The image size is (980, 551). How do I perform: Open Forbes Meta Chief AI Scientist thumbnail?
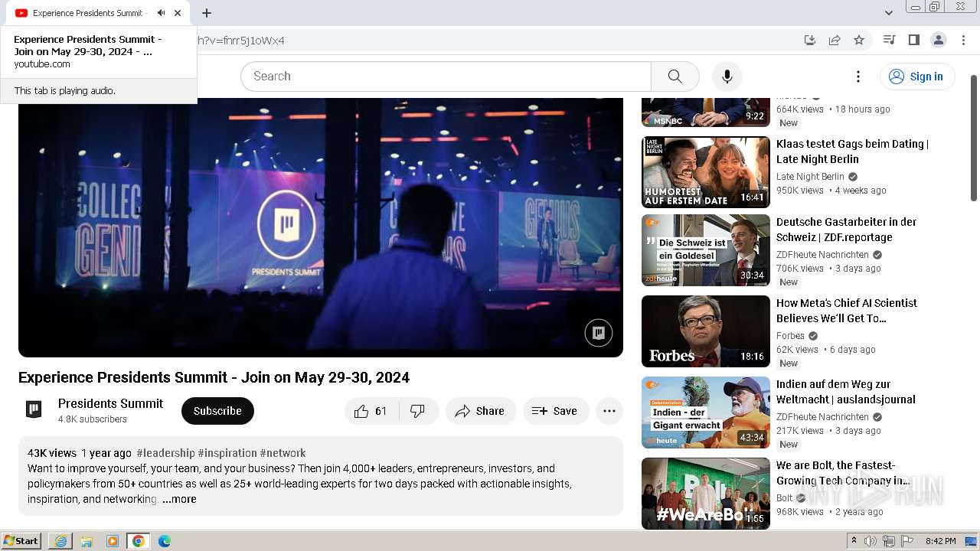(x=706, y=331)
